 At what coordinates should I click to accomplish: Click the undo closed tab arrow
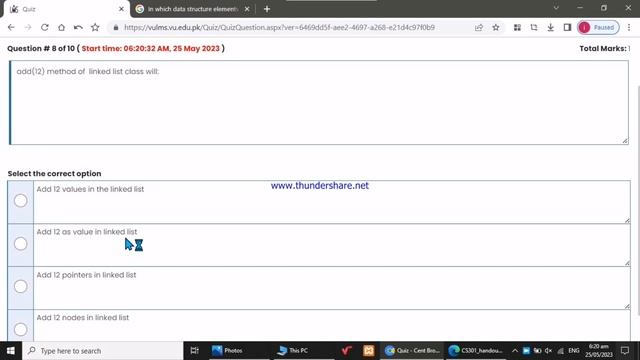(x=78, y=27)
